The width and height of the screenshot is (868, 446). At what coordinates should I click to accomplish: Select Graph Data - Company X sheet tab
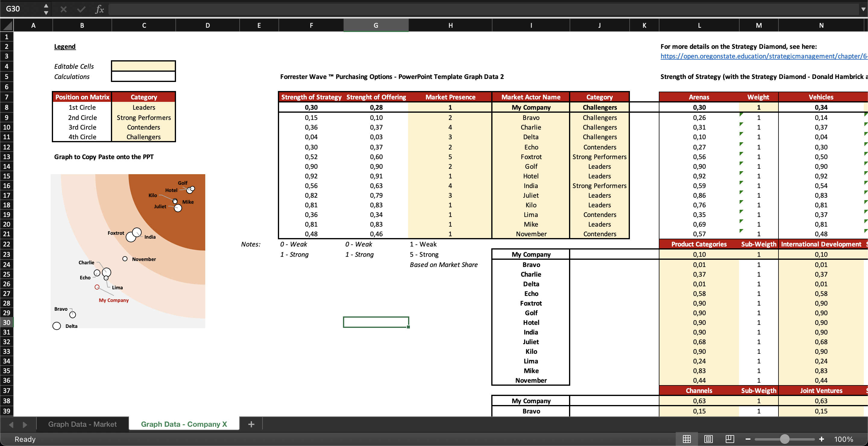[x=184, y=424]
